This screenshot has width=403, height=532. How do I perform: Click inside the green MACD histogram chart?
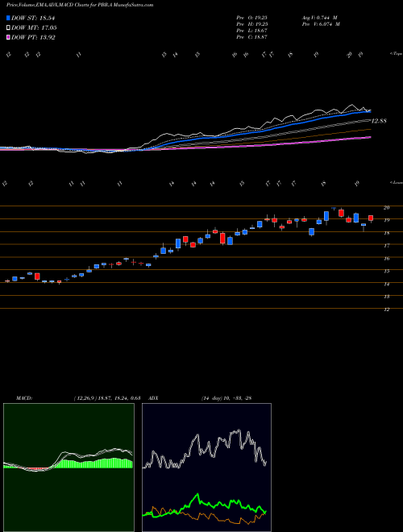tap(69, 468)
